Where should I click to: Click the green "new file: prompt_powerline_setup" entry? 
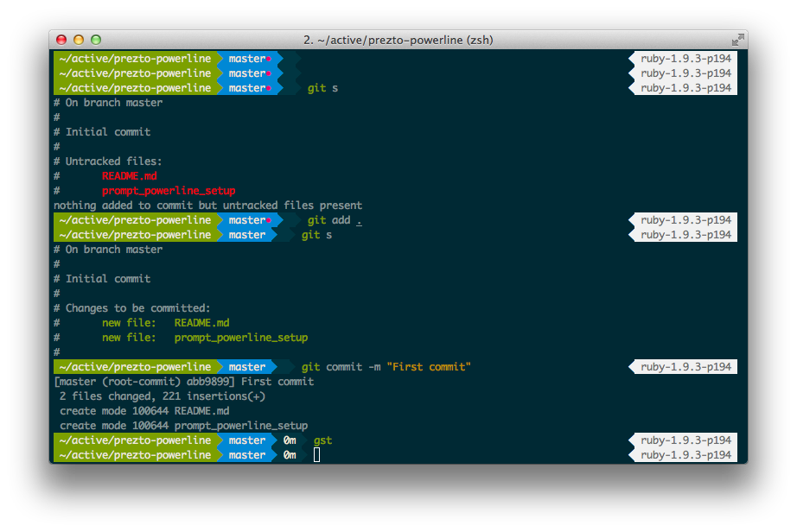click(204, 338)
